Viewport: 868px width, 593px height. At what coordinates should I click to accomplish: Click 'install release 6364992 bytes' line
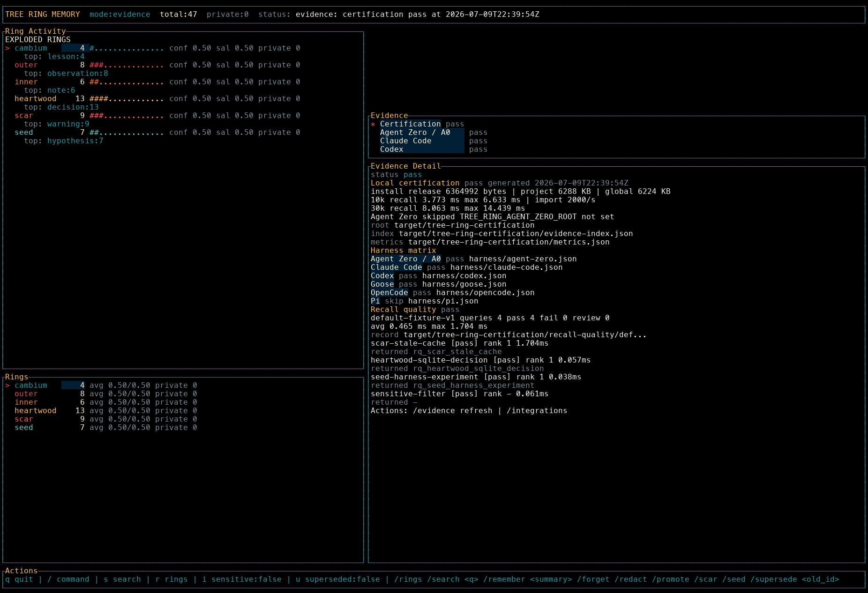pos(521,192)
